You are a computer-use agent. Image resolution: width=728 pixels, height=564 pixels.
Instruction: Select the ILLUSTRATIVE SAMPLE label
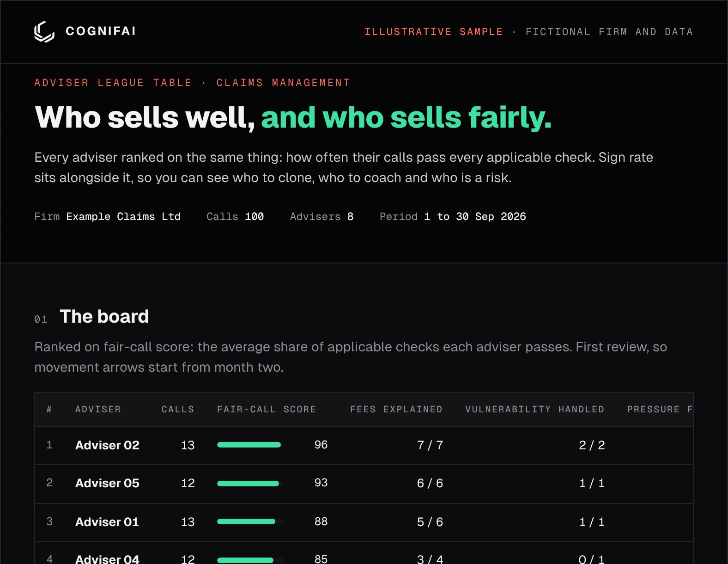tap(433, 32)
